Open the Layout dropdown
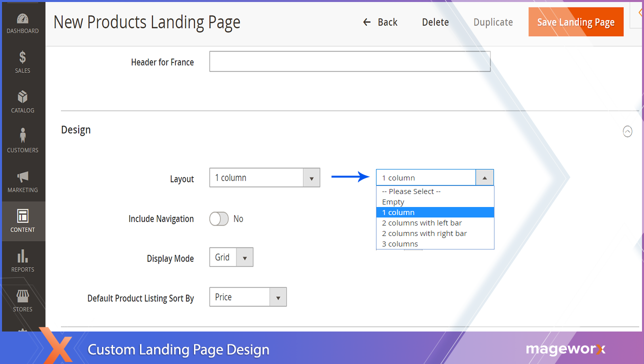The height and width of the screenshot is (364, 644). click(x=264, y=178)
